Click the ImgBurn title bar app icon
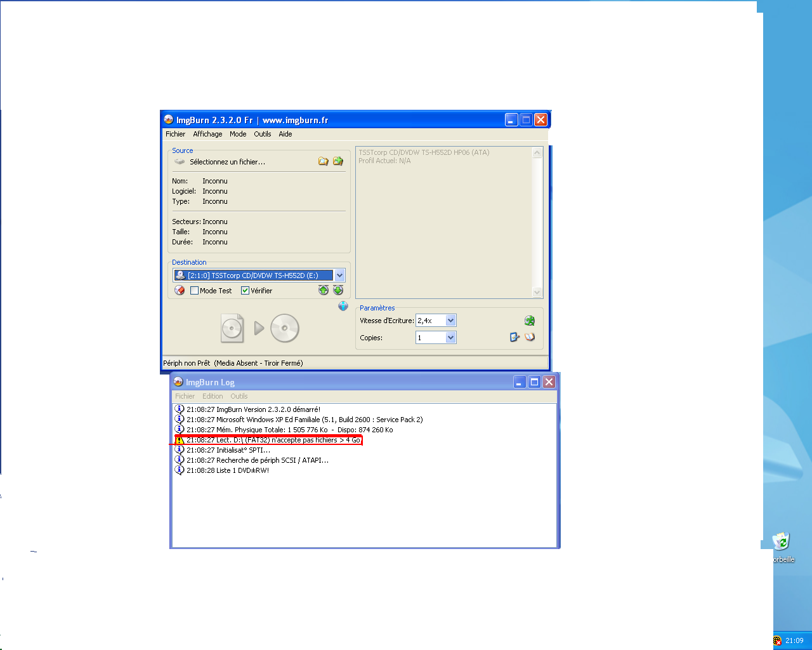Screen dimensions: 812x650 click(168, 119)
